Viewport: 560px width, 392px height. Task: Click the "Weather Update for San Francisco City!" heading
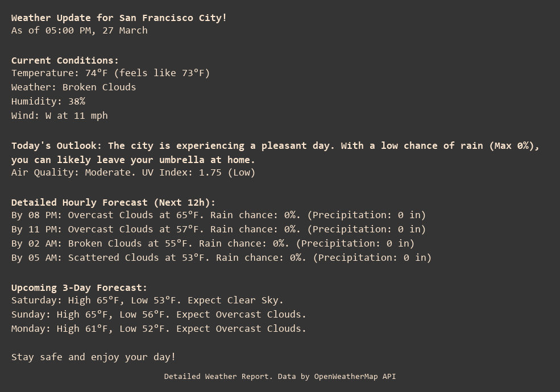coord(119,18)
